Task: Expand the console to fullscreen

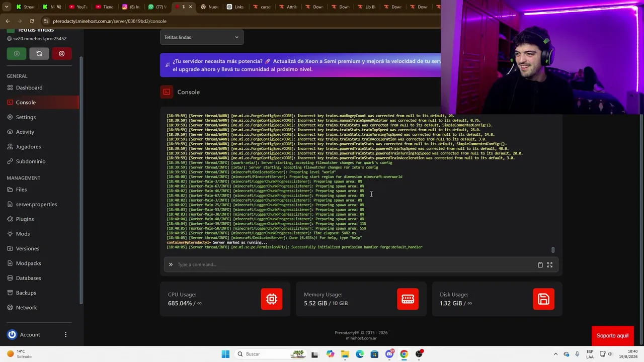Action: tap(550, 264)
